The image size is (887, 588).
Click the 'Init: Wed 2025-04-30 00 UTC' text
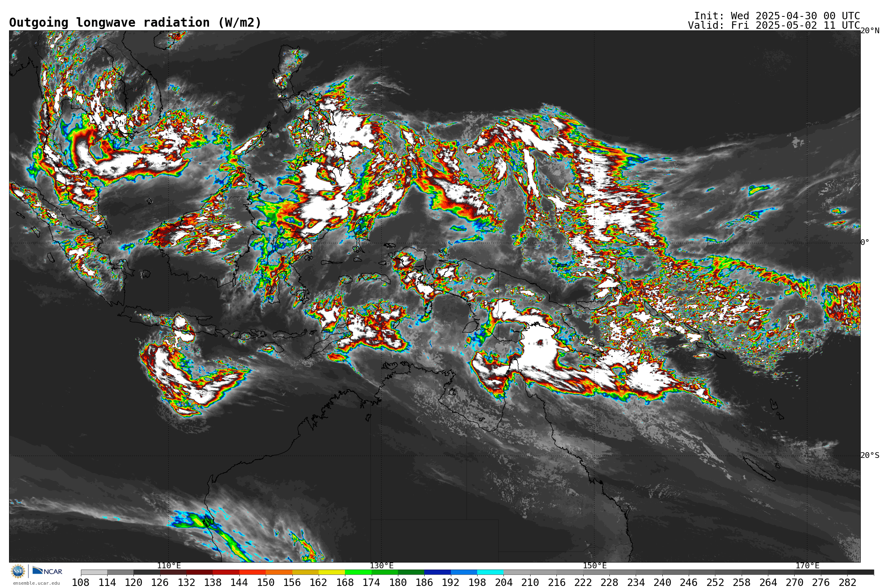(x=777, y=16)
